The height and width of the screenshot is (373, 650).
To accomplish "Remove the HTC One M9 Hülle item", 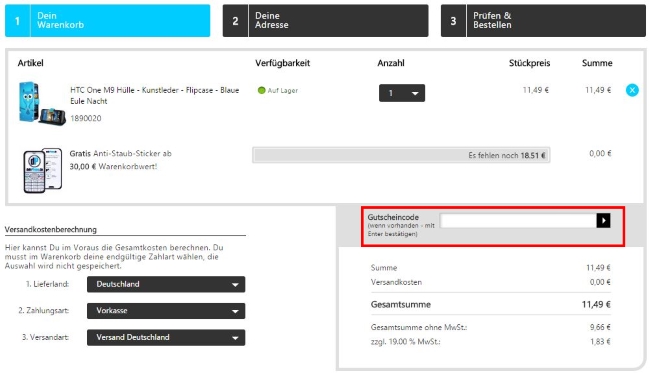I will click(x=632, y=90).
